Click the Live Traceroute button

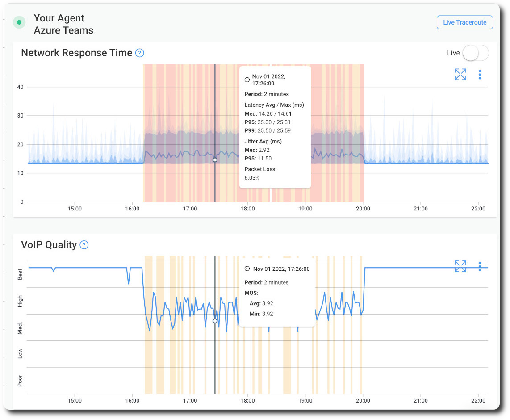(464, 22)
